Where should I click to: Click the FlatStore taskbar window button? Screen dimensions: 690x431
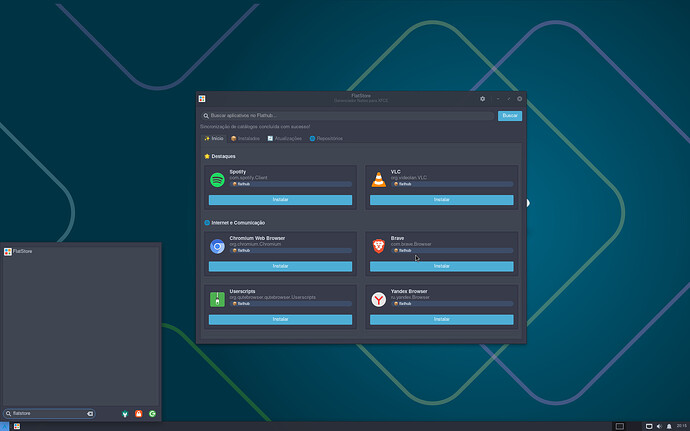click(17, 426)
